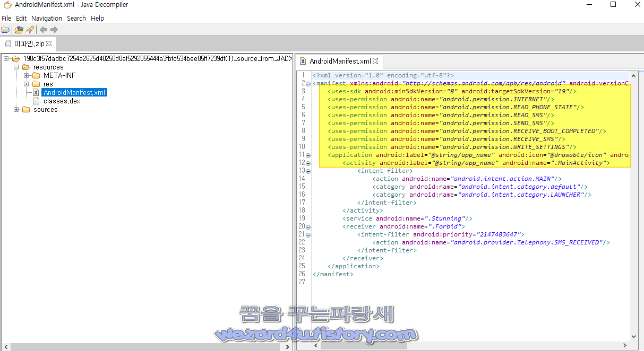Viewport: 644px width, 351px height.
Task: Open the Navigation menu
Action: coord(47,18)
